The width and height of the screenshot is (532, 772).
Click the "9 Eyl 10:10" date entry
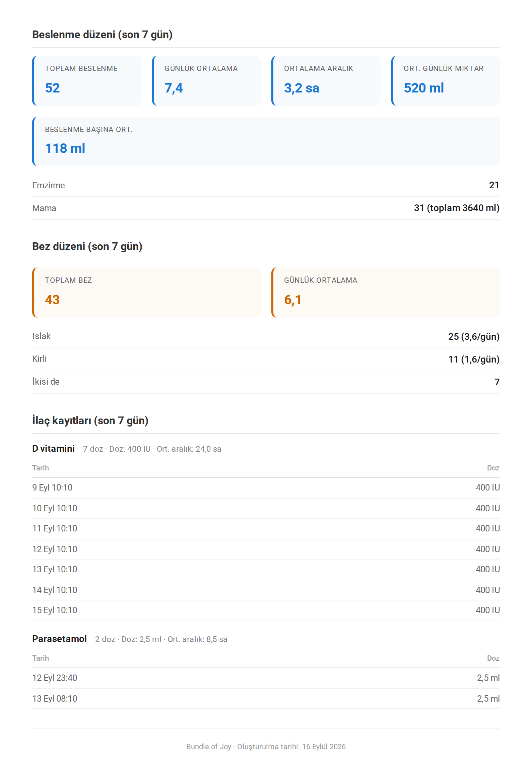coord(52,488)
